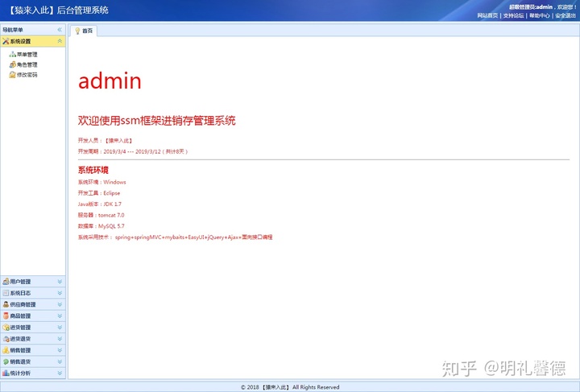This screenshot has width=580, height=392.
Task: Click the 【猿来入此】后台管理系统 header title
Action: (58, 10)
